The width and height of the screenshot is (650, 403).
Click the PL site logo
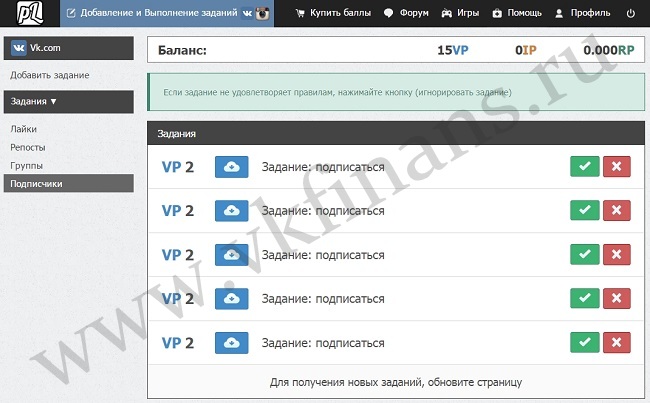pos(30,13)
